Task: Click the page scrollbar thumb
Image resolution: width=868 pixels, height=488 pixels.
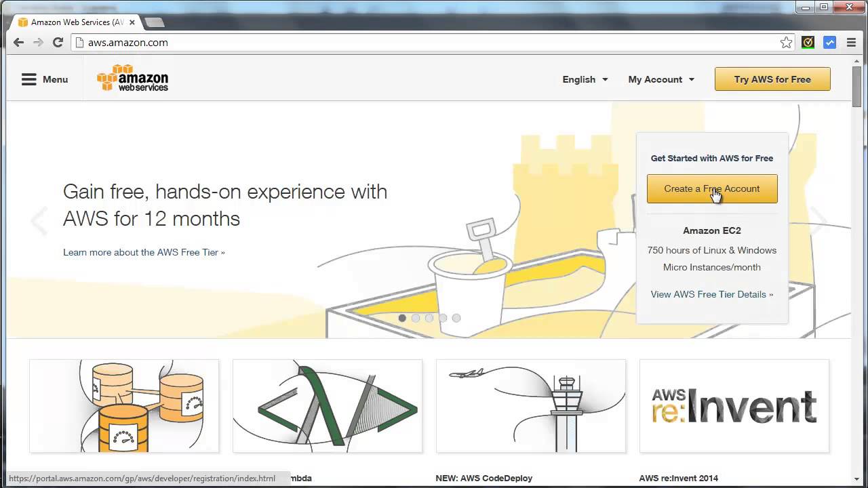Action: tap(857, 87)
